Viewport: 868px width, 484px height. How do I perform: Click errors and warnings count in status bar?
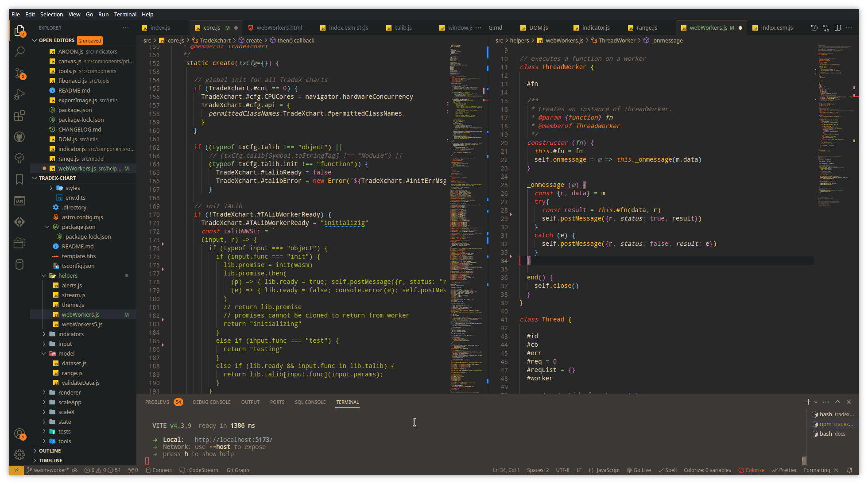coord(102,470)
